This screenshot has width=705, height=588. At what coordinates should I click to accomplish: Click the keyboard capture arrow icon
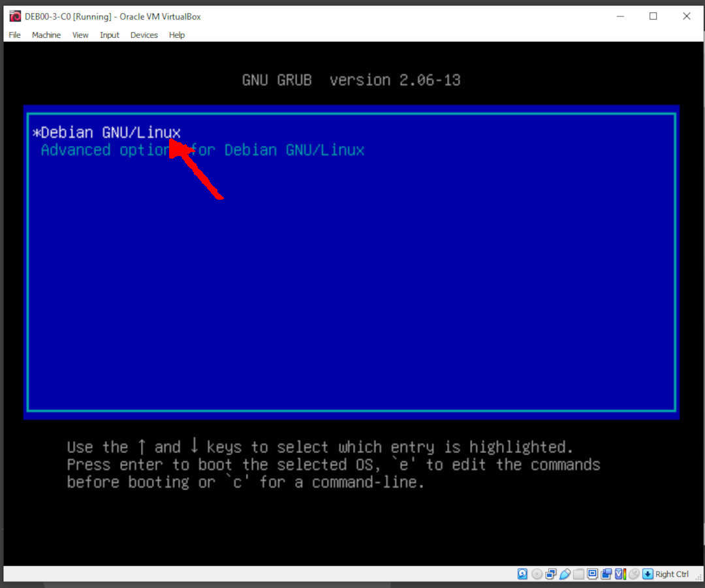pos(648,574)
